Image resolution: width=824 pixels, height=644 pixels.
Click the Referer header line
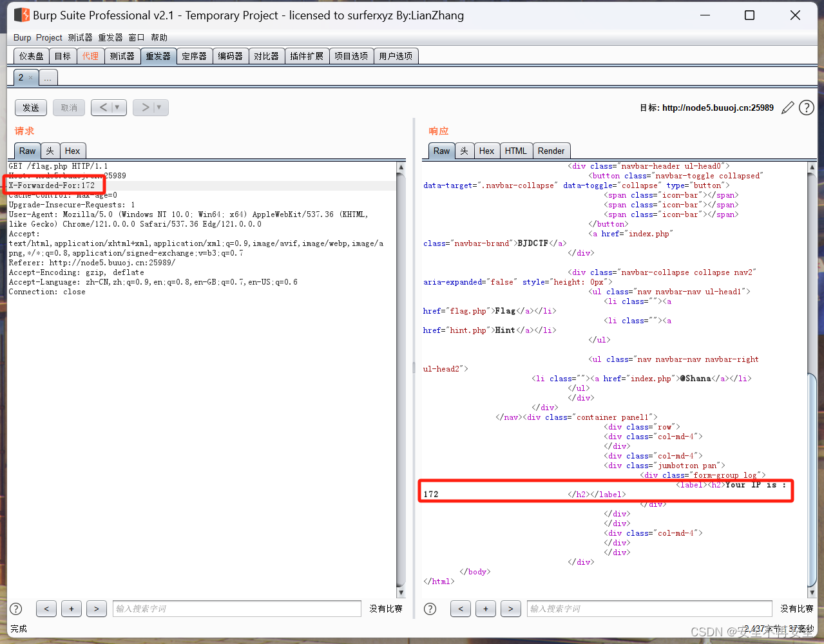(92, 263)
